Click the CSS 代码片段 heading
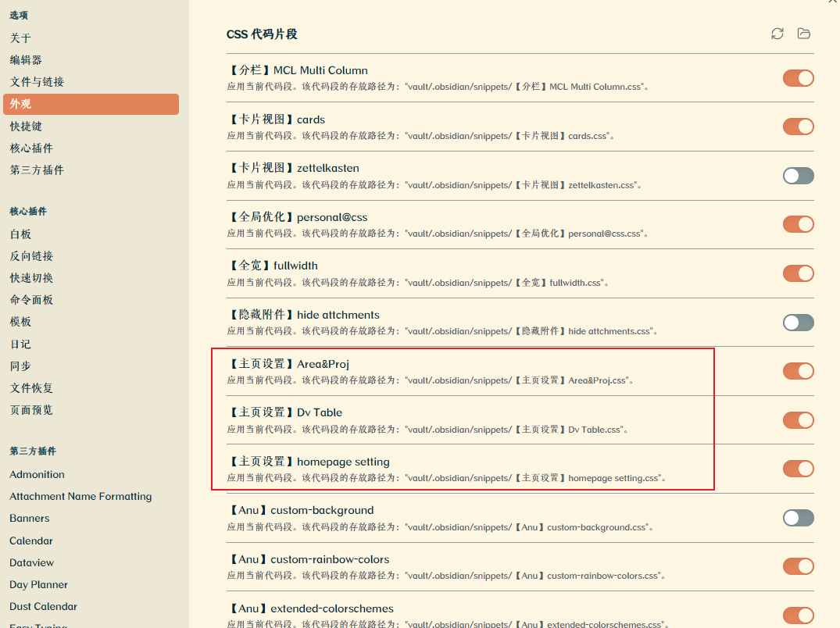The image size is (840, 628). pos(262,34)
